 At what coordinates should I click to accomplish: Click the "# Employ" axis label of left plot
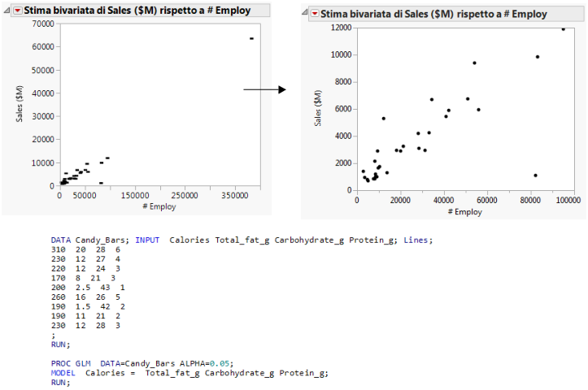point(159,206)
